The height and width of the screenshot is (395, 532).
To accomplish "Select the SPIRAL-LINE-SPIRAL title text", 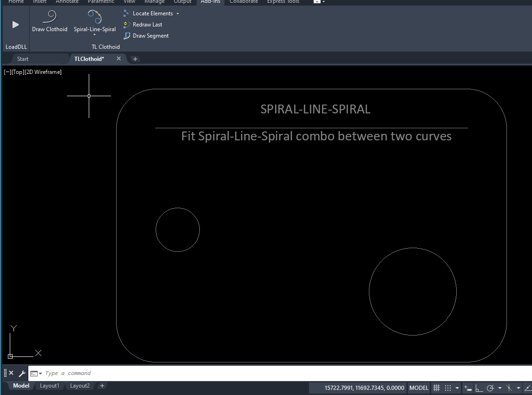I will (x=315, y=109).
